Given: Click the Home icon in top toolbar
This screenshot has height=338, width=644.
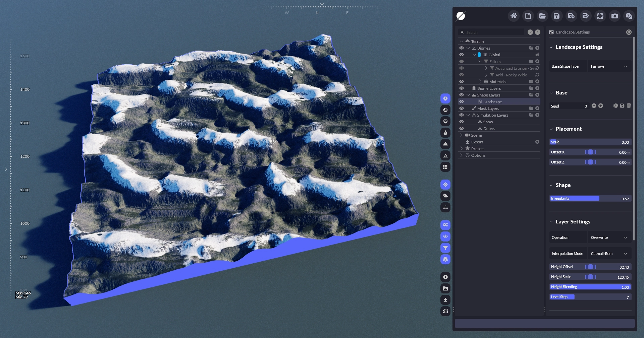Looking at the screenshot, I should coord(513,16).
